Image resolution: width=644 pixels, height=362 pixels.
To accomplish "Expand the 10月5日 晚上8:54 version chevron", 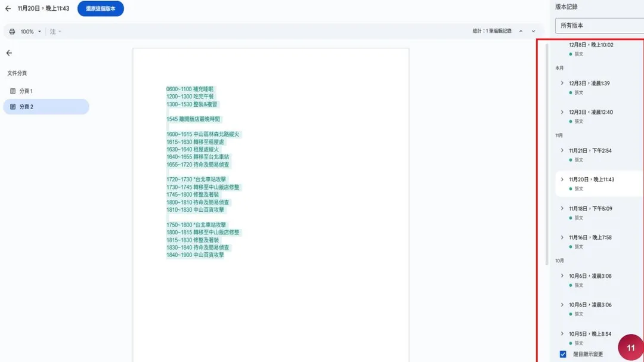I will tap(562, 333).
